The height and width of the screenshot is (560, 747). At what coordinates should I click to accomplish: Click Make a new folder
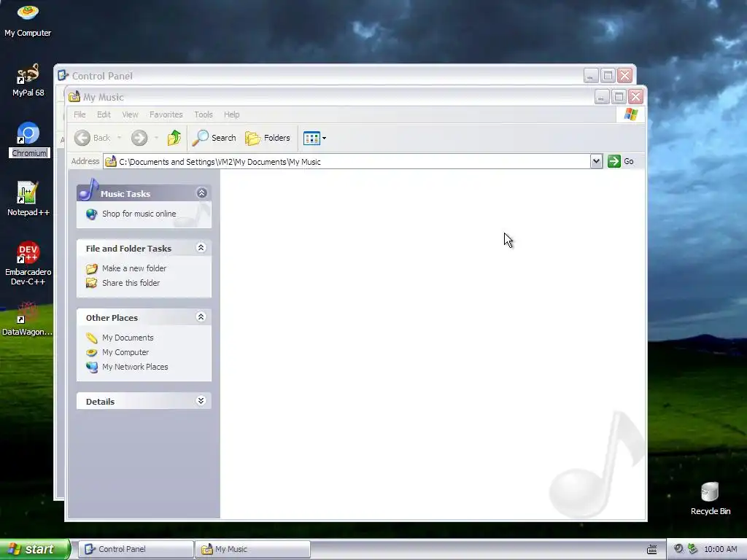coord(134,268)
